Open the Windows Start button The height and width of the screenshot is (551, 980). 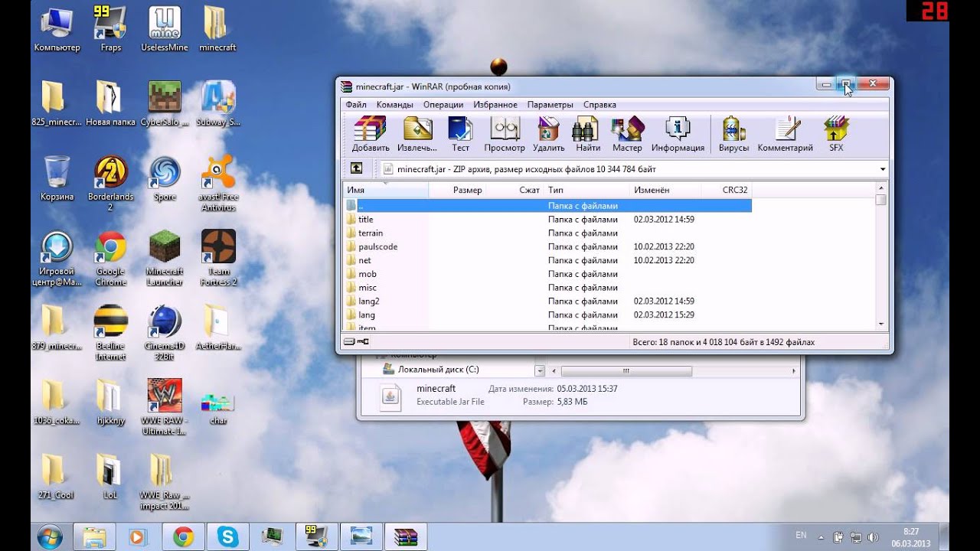coord(50,536)
